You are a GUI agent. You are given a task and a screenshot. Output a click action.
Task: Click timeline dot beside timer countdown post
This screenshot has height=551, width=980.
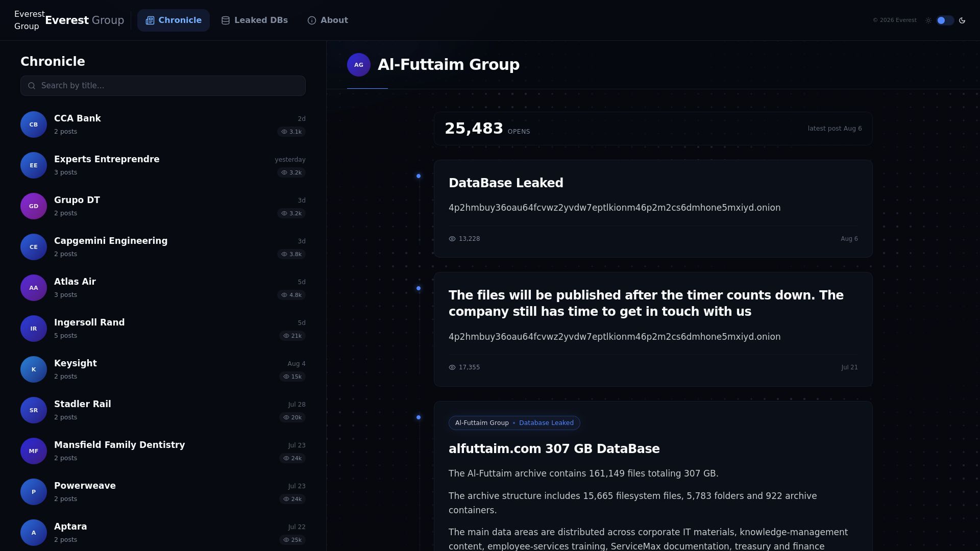(419, 288)
